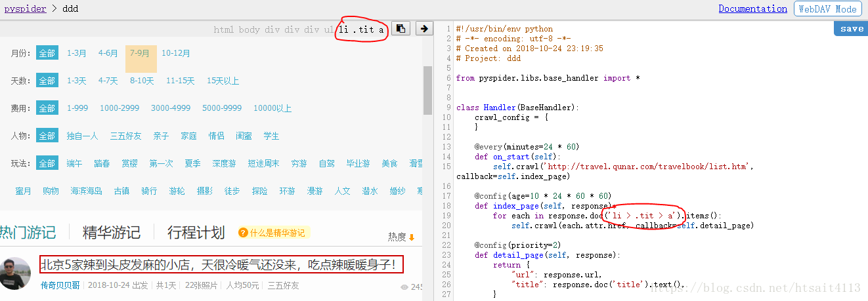Select 全部 in the 玩法 filter row
The image size is (868, 301).
[x=47, y=163]
